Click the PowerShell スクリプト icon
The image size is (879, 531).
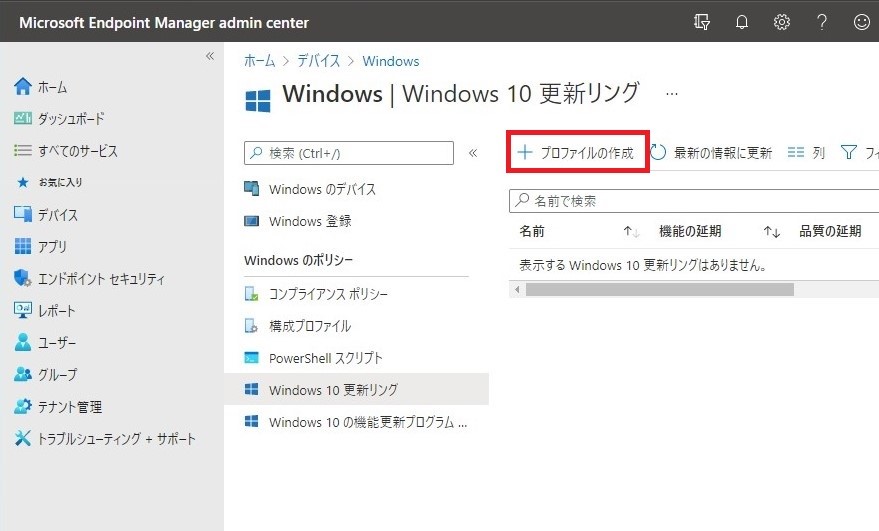(x=252, y=358)
